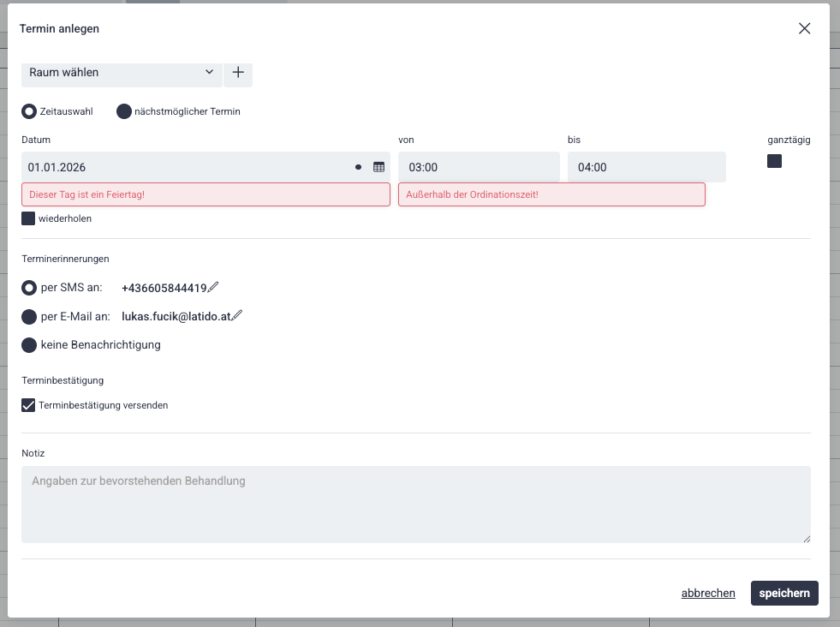The width and height of the screenshot is (840, 627).
Task: Expand the Raum wählen dropdown
Action: pos(121,73)
